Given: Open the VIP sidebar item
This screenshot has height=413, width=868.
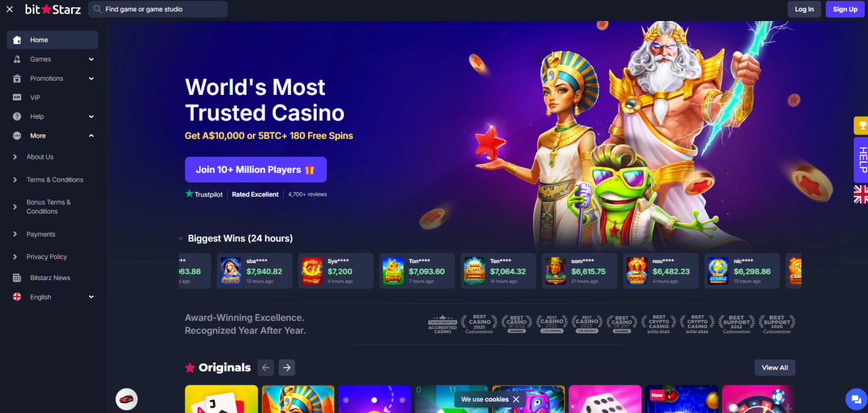Looking at the screenshot, I should coord(52,98).
